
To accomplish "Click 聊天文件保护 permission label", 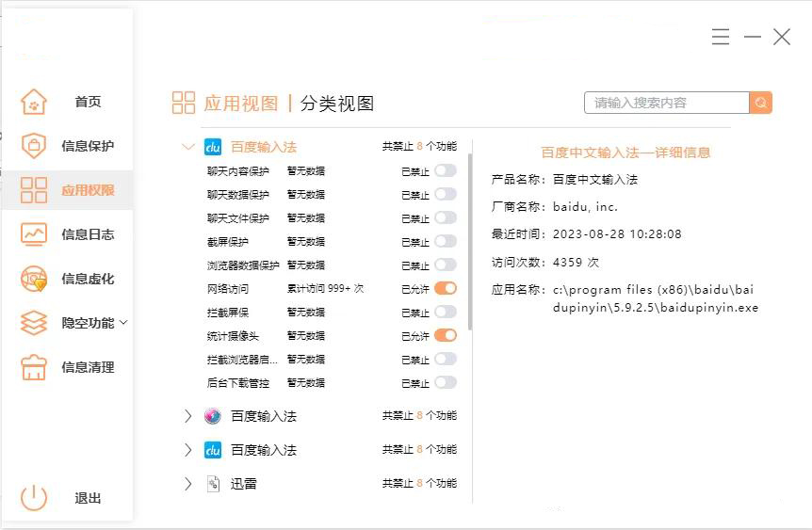I will click(x=238, y=218).
